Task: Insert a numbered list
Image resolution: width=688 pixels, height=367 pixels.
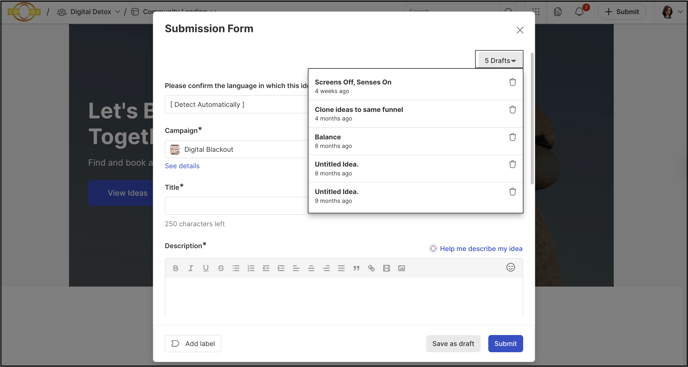Action: (251, 268)
